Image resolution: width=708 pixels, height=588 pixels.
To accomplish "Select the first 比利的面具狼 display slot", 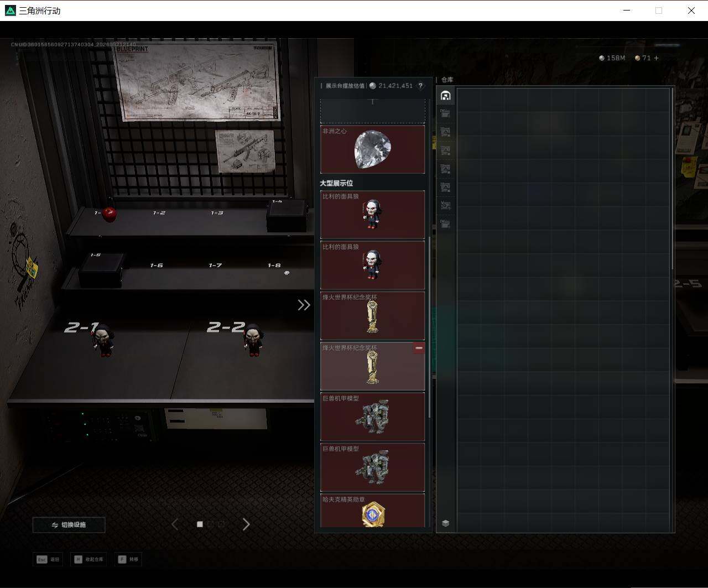I will [x=372, y=215].
